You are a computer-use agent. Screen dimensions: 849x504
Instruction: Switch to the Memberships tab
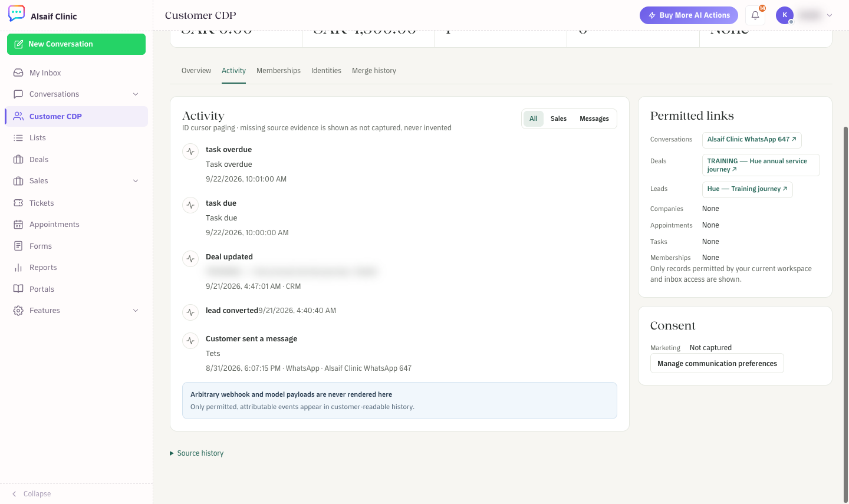[278, 71]
